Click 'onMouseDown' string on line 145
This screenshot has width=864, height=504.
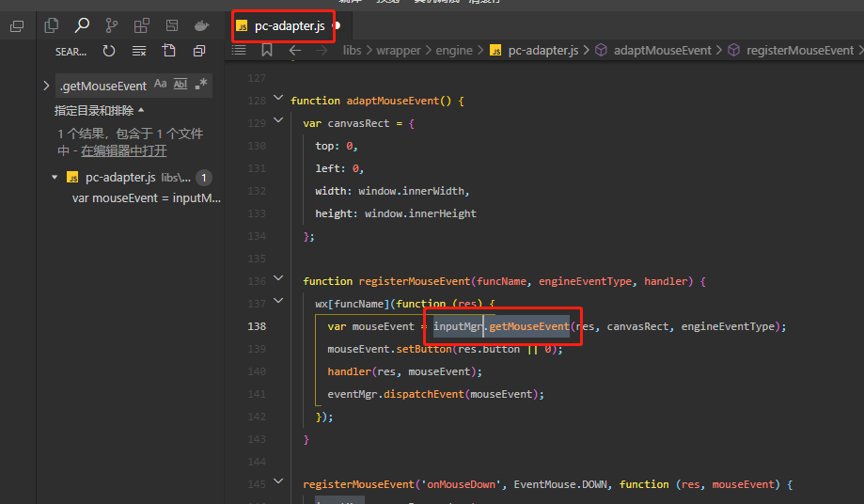click(462, 484)
